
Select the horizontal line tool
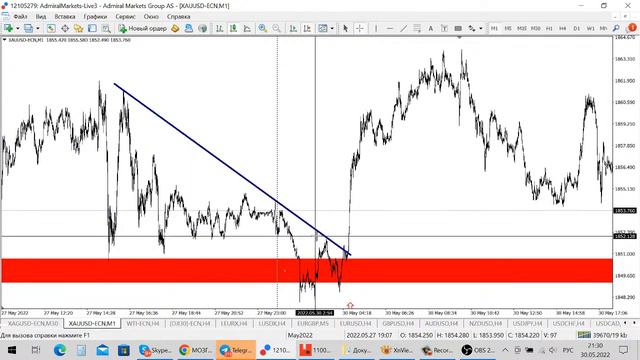point(390,28)
